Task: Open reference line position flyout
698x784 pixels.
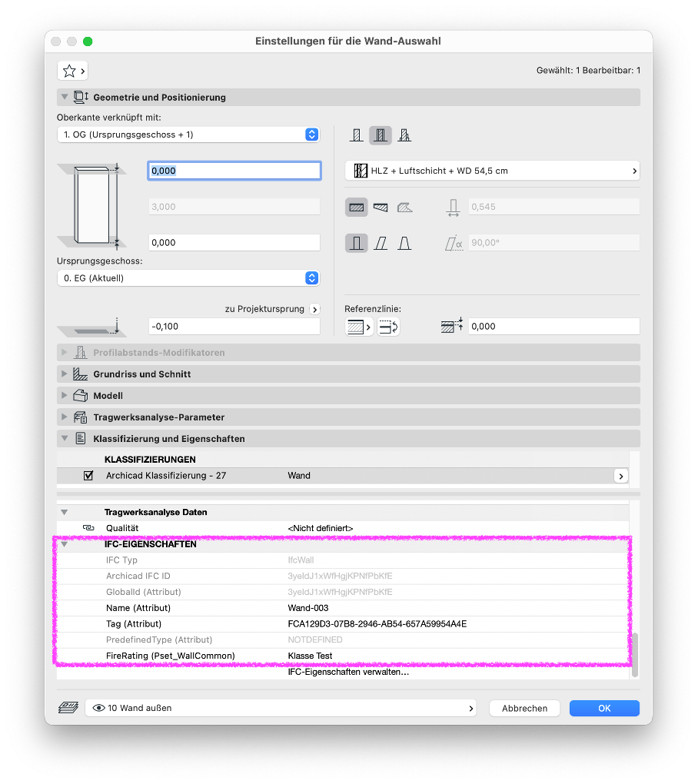Action: pos(359,327)
